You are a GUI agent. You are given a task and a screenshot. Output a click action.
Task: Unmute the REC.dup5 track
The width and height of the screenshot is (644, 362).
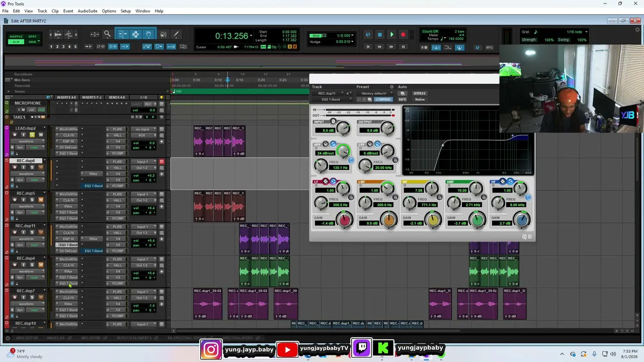coord(41,200)
